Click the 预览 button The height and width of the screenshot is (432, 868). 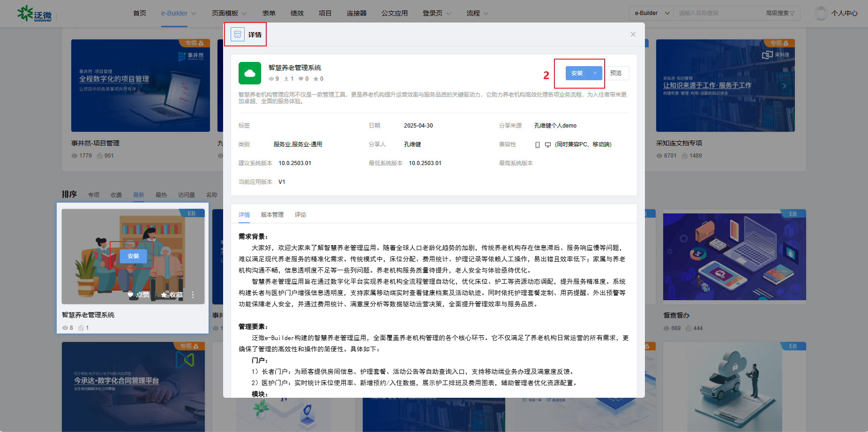pos(616,73)
